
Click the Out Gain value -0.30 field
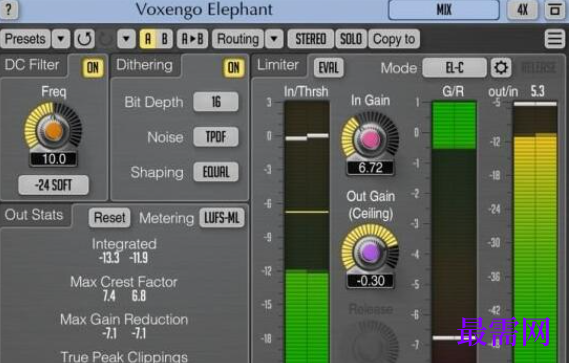(370, 281)
